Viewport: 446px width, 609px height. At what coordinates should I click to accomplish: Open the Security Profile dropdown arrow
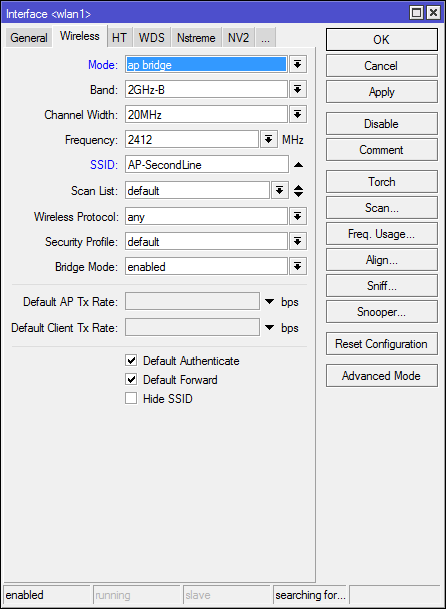coord(298,242)
